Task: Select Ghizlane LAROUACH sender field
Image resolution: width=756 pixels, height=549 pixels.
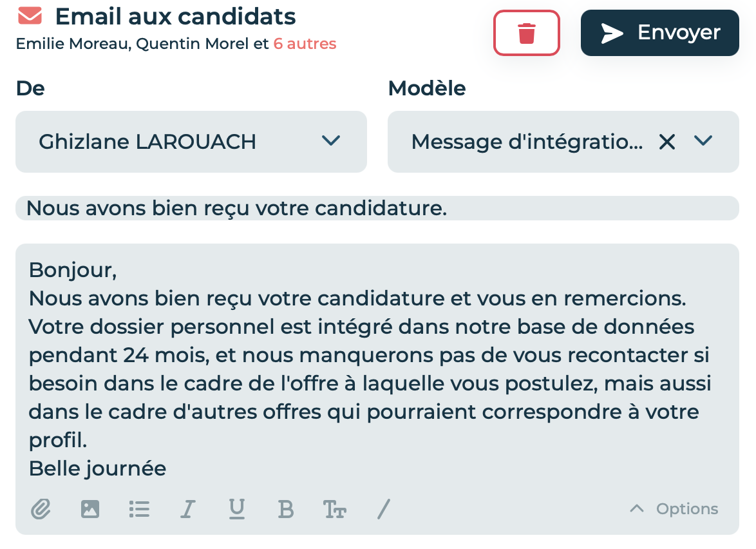Action: click(x=191, y=142)
